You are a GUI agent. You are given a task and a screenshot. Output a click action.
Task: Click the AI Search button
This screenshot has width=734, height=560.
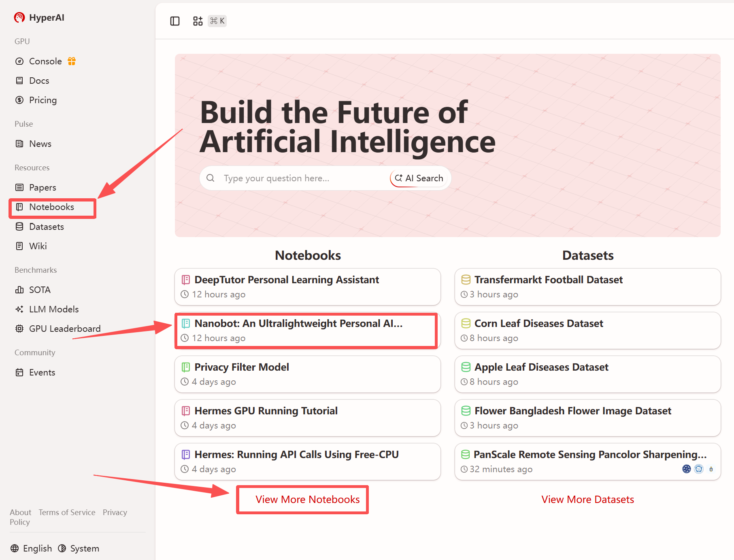click(419, 178)
